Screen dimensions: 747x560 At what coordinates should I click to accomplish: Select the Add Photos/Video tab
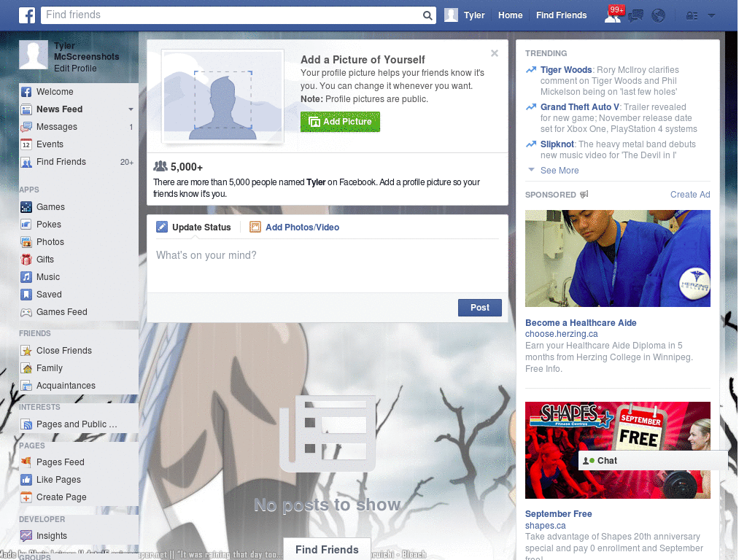click(x=295, y=227)
